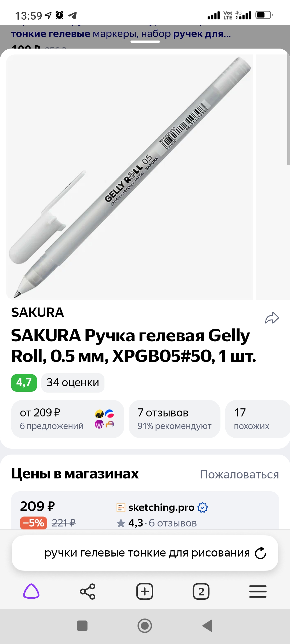The height and width of the screenshot is (644, 290).
Task: Tap the share arrow next to product title
Action: tap(272, 318)
